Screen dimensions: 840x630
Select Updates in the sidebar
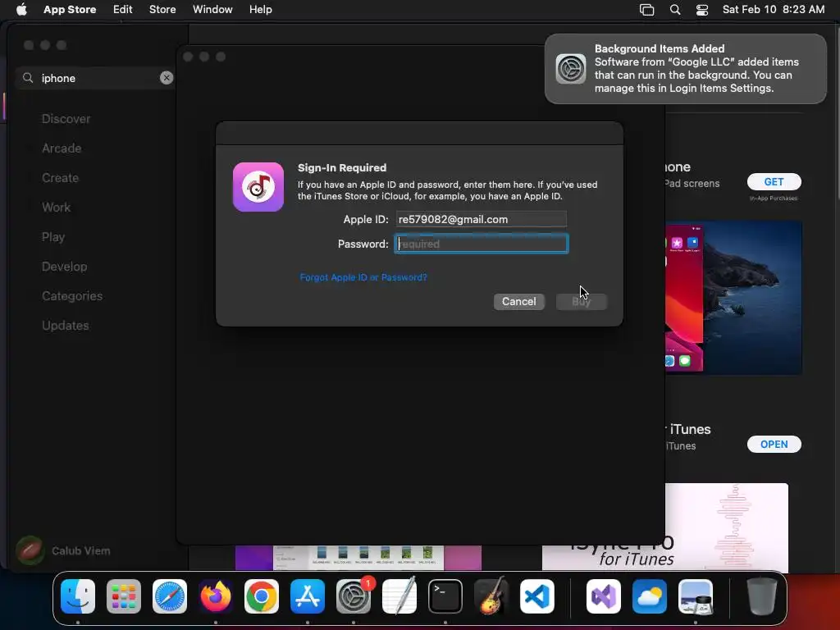point(66,325)
